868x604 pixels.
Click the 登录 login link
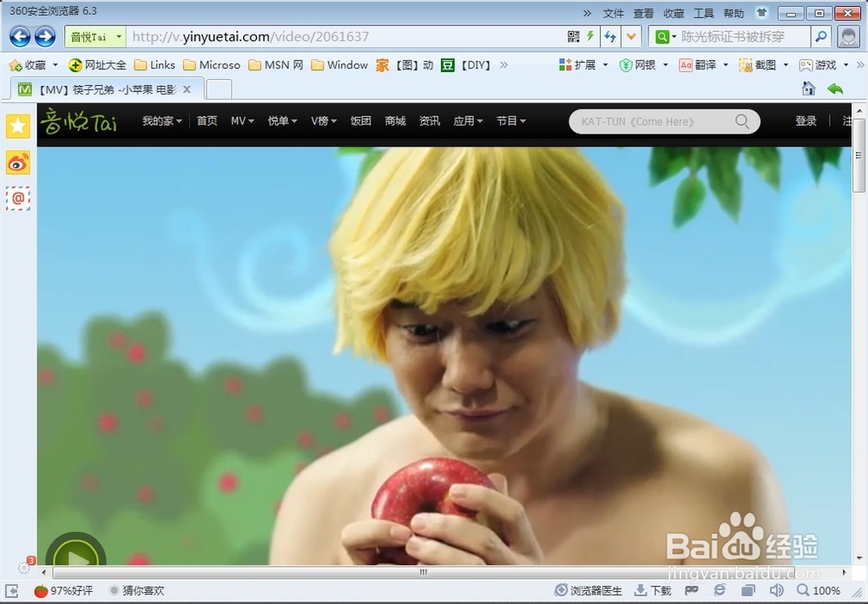(x=806, y=121)
